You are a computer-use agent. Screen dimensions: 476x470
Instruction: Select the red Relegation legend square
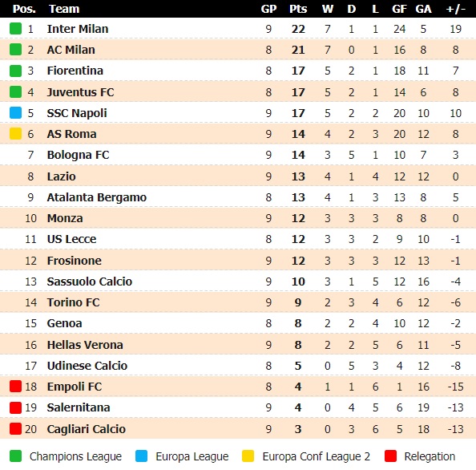[x=390, y=456]
